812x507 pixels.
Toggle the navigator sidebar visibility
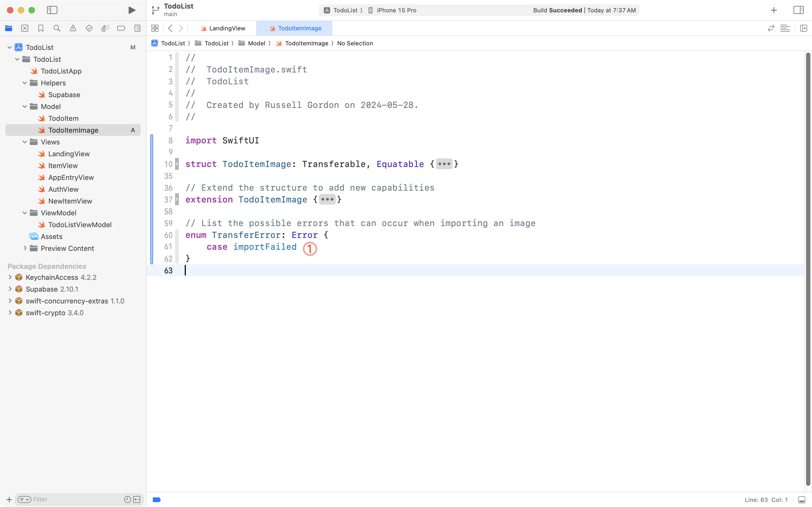click(52, 10)
